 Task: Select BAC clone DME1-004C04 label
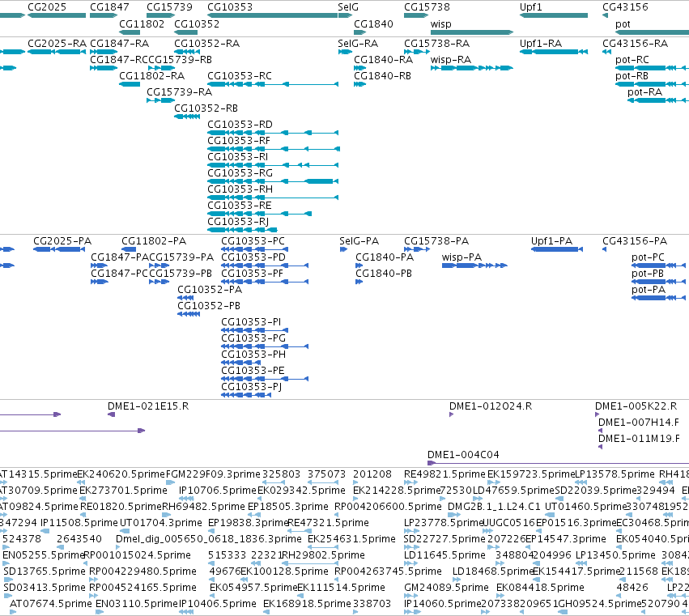(463, 455)
